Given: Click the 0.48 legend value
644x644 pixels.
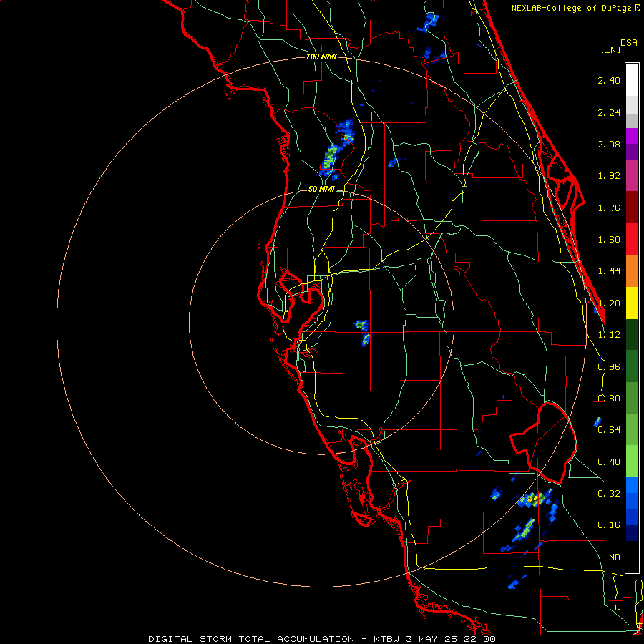Looking at the screenshot, I should [x=609, y=462].
